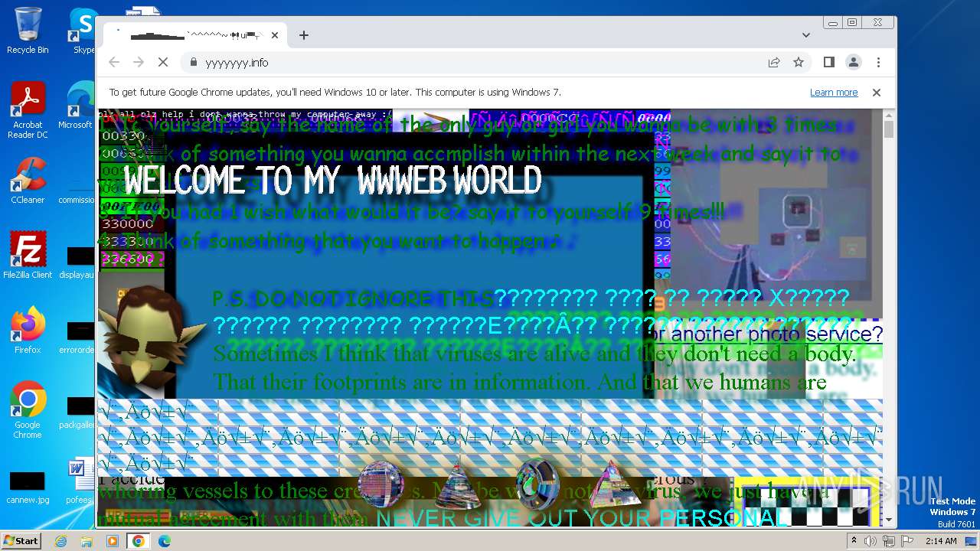Go back to the previous page

coord(114,62)
